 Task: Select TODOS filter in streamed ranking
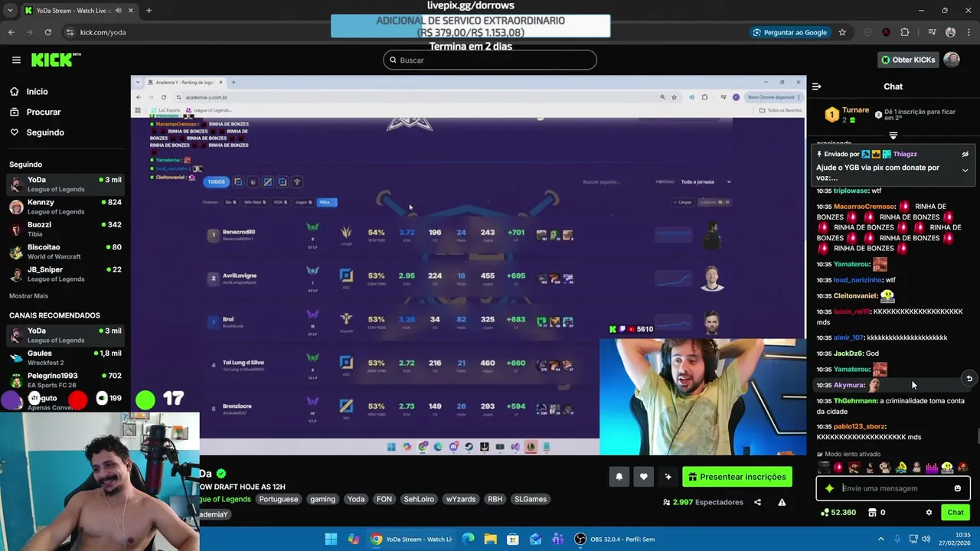217,181
